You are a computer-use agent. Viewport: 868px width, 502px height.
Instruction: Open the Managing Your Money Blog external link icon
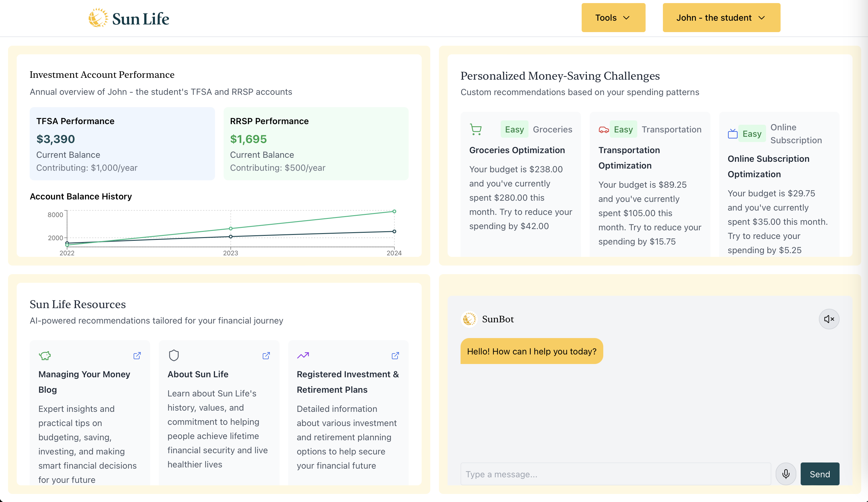tap(137, 355)
